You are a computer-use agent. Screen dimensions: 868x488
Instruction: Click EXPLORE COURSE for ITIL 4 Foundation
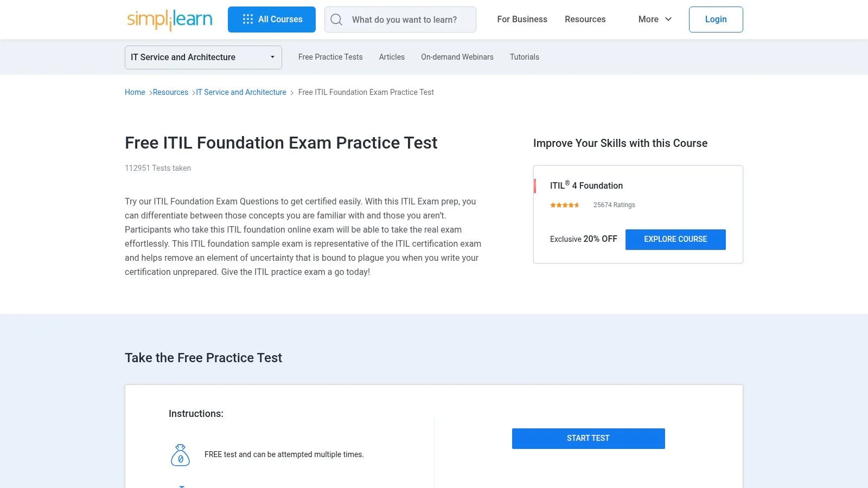click(x=675, y=239)
